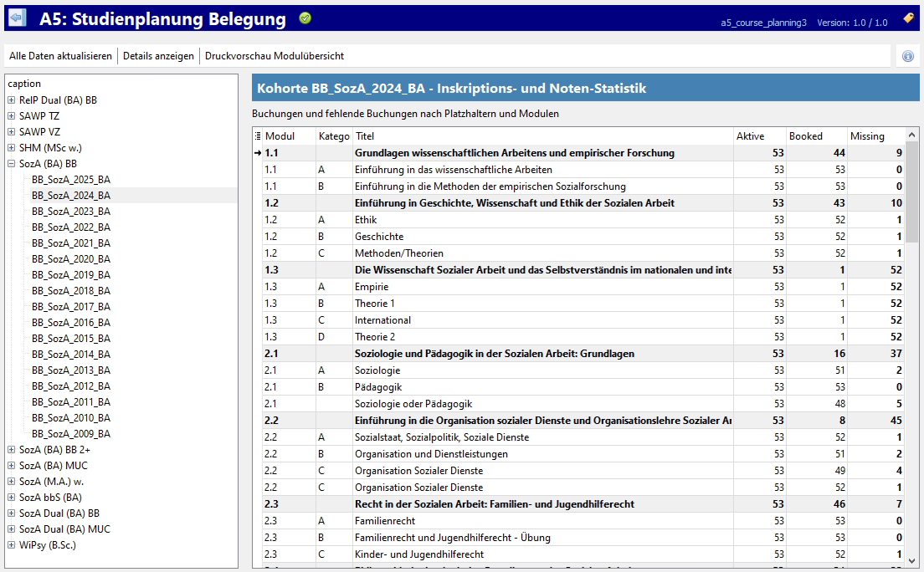Click Details anzeigen button
Image resolution: width=924 pixels, height=572 pixels.
click(x=158, y=56)
